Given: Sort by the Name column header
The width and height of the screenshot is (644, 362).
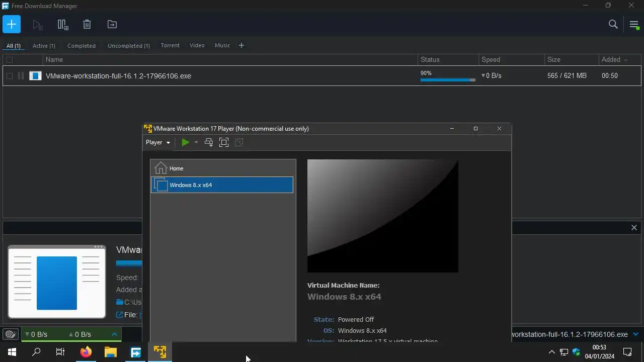Looking at the screenshot, I should click(x=230, y=60).
